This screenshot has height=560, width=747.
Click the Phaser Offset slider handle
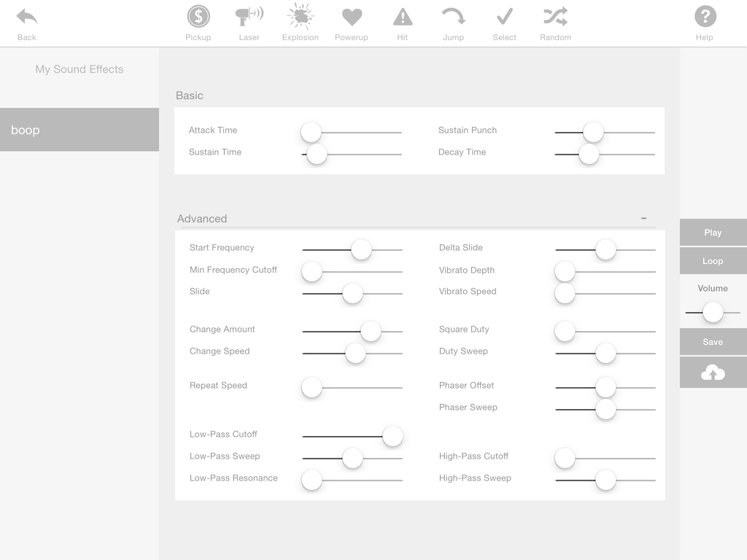[605, 388]
